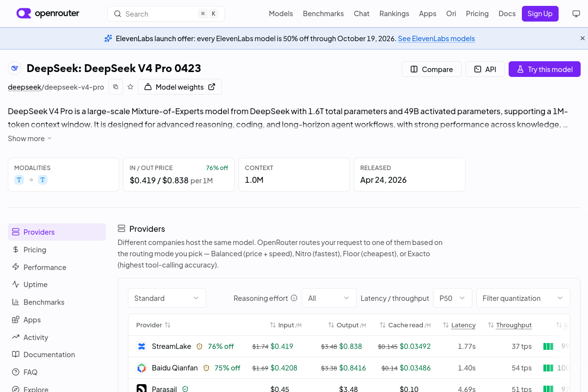Toggle the display theme monitor icon
This screenshot has width=588, height=392.
(x=576, y=14)
